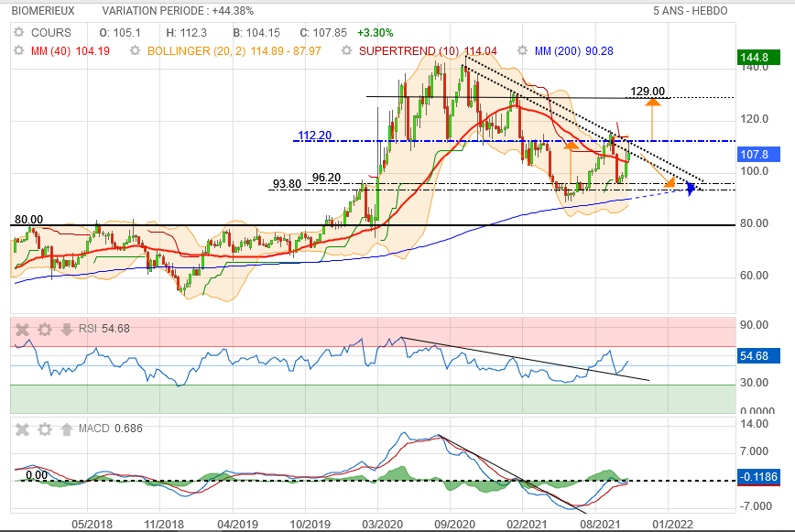Click the 05/2018 date axis label
Viewport: 795px width, 532px height.
coord(92,524)
